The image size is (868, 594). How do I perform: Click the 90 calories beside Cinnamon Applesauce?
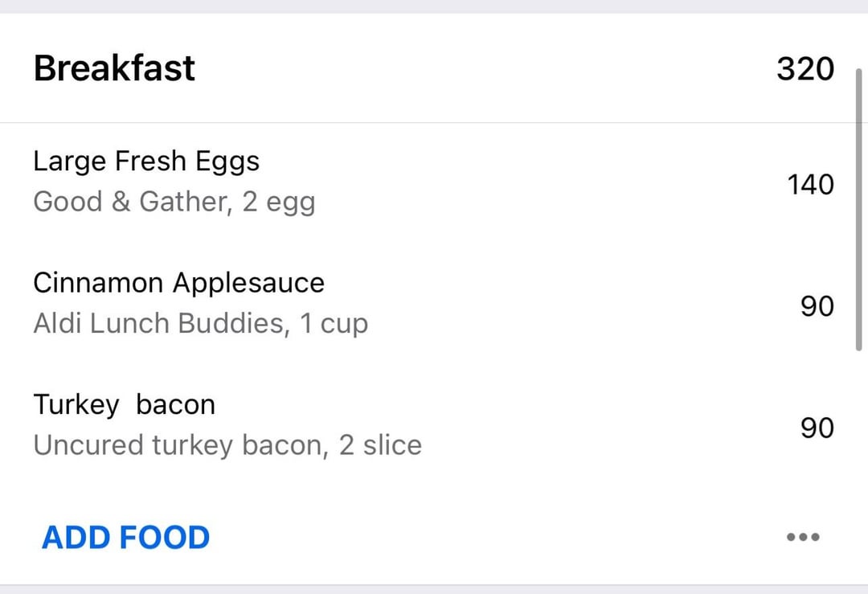click(x=817, y=306)
